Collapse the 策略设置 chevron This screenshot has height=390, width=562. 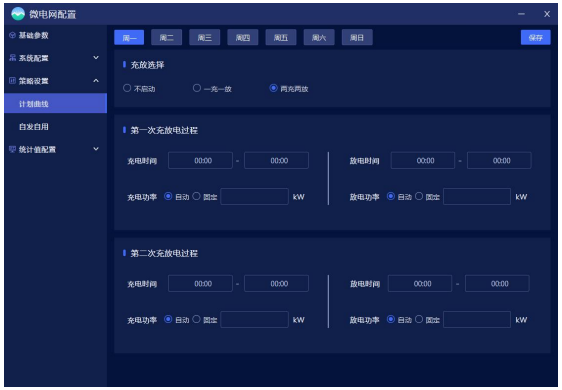point(96,81)
